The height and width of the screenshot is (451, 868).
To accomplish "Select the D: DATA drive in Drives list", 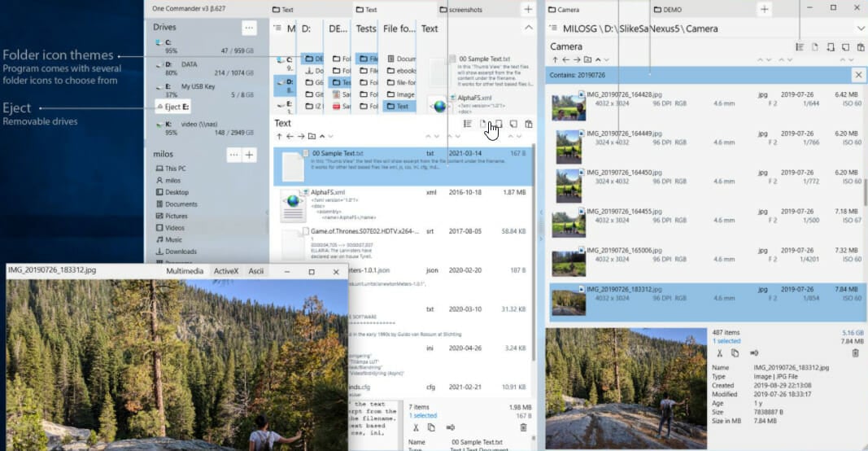I will [205, 68].
